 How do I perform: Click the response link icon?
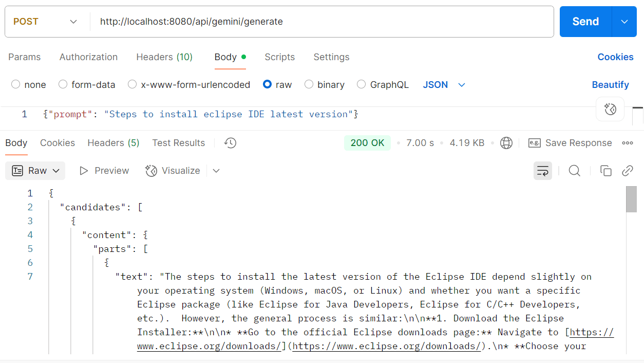click(628, 170)
